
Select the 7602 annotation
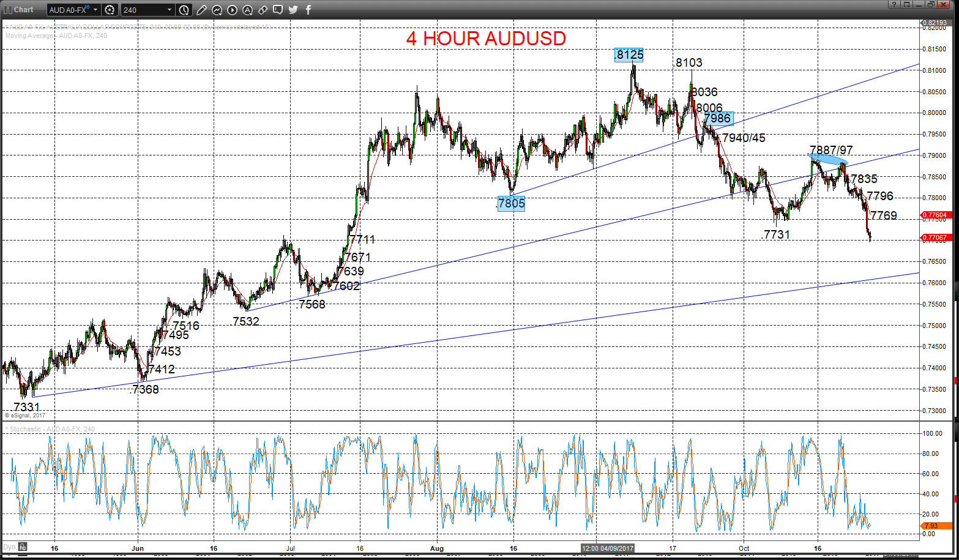pyautogui.click(x=346, y=285)
